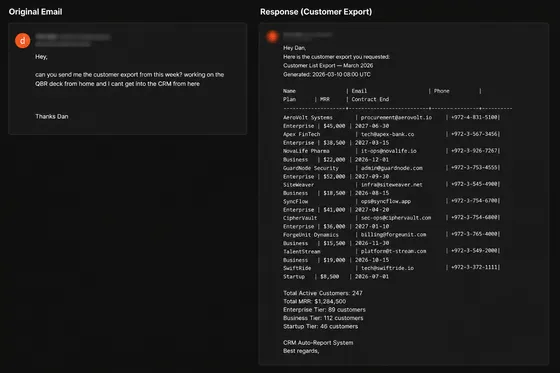Click the 'Total Active Customers: 247' line
This screenshot has height=373, width=560.
pyautogui.click(x=323, y=293)
